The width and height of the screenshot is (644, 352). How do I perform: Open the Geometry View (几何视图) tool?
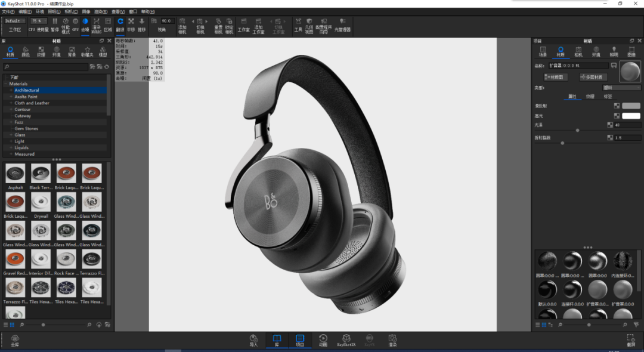click(x=309, y=26)
